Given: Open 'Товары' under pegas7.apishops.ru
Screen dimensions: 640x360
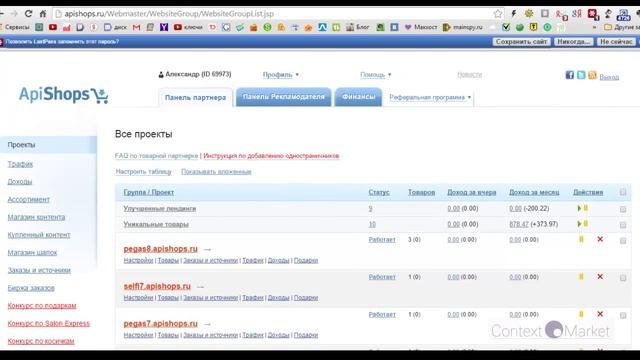Looking at the screenshot, I should [x=168, y=335].
